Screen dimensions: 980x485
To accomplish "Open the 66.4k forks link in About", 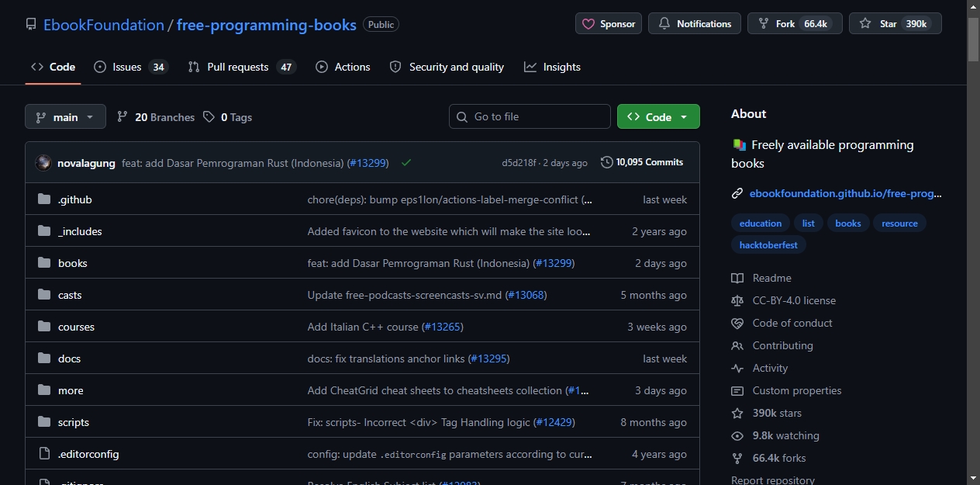I will (779, 458).
